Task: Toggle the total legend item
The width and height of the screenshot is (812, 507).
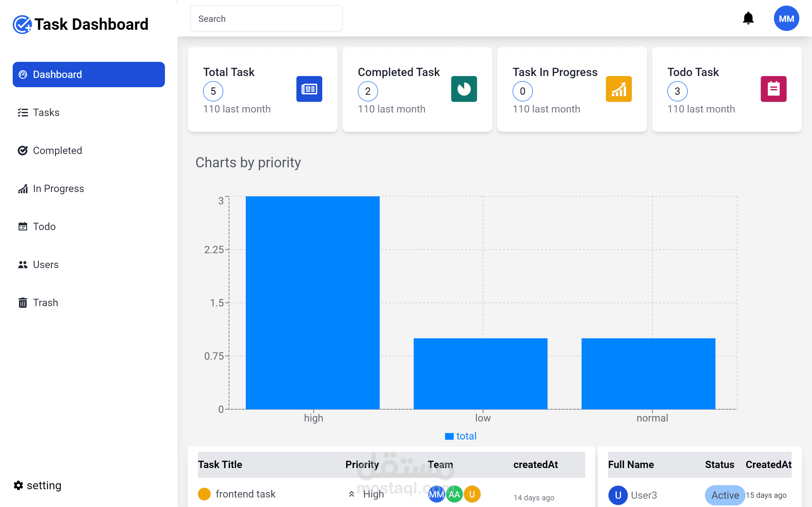Action: coord(460,436)
